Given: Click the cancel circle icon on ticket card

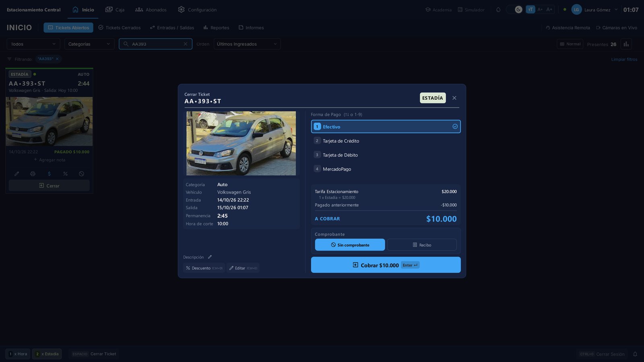Looking at the screenshot, I should pos(82,174).
